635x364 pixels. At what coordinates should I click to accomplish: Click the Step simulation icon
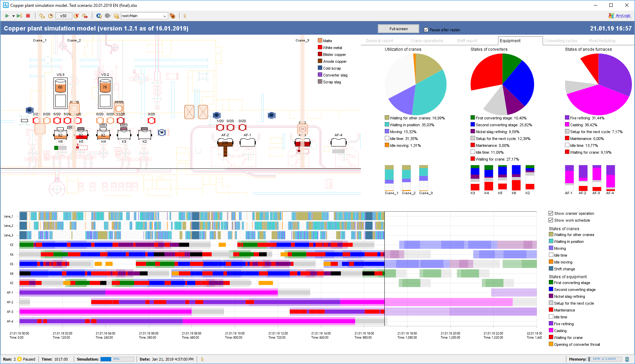click(x=20, y=16)
